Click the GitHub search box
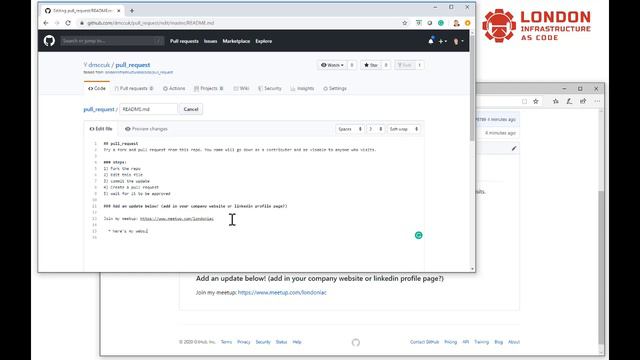The image size is (640, 360). 112,41
